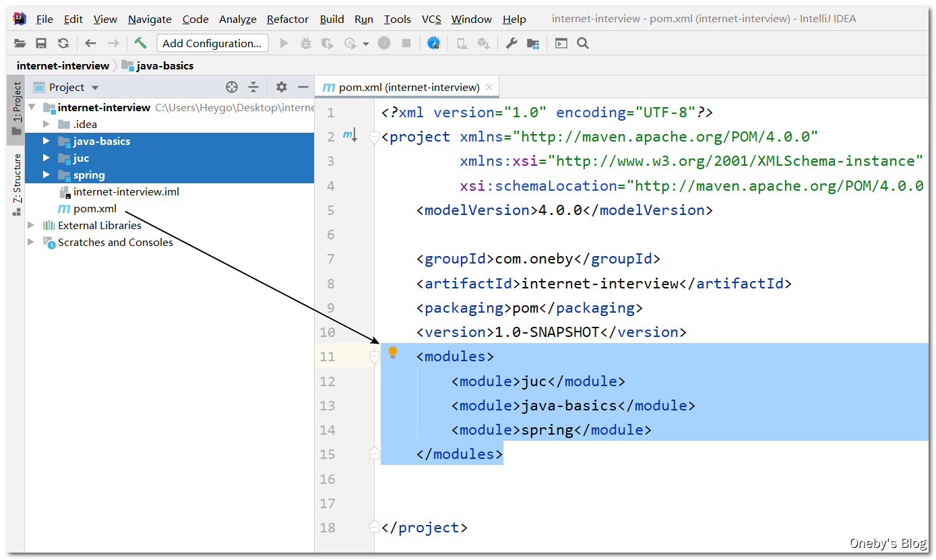Select the juc module folder row
Screen dimensions: 936x560
pyautogui.click(x=169, y=158)
